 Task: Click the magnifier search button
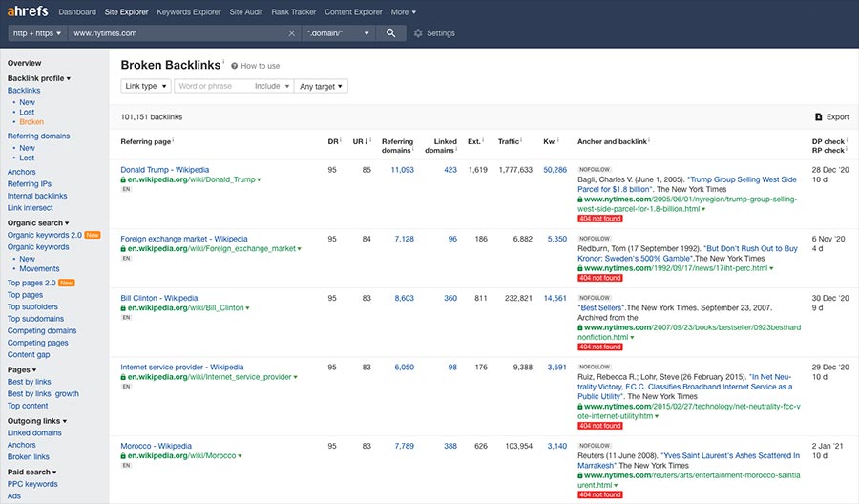click(390, 32)
